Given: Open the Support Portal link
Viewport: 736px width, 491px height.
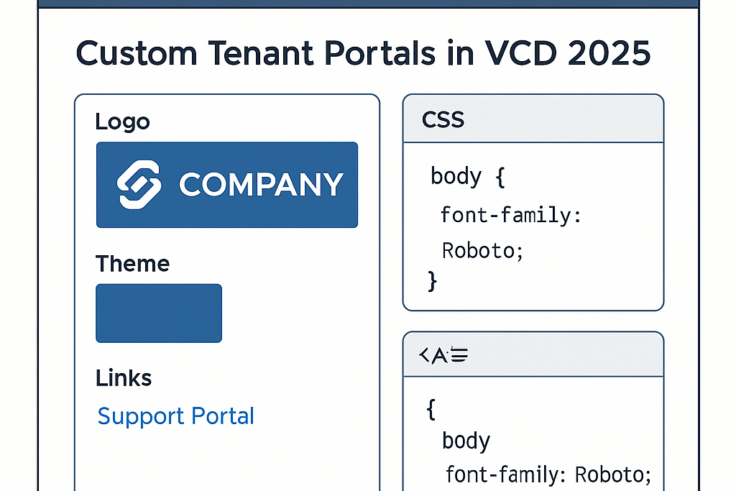Looking at the screenshot, I should pyautogui.click(x=176, y=416).
